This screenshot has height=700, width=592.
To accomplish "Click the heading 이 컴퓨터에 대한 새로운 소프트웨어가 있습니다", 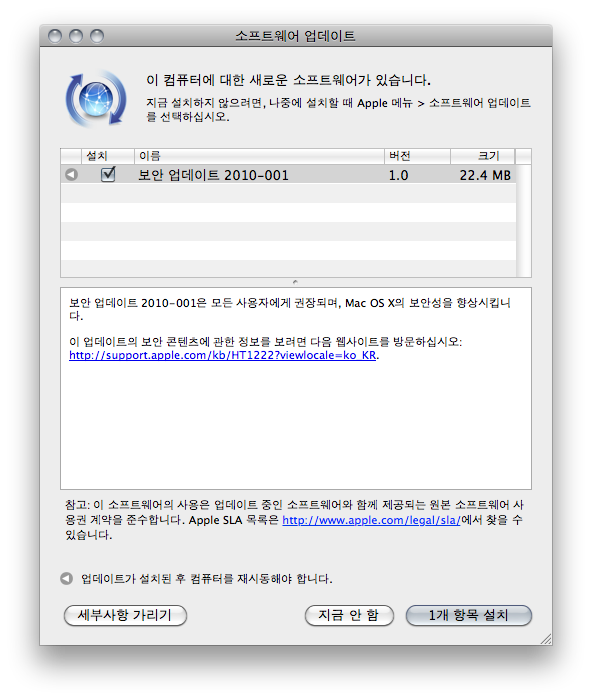I will point(288,80).
